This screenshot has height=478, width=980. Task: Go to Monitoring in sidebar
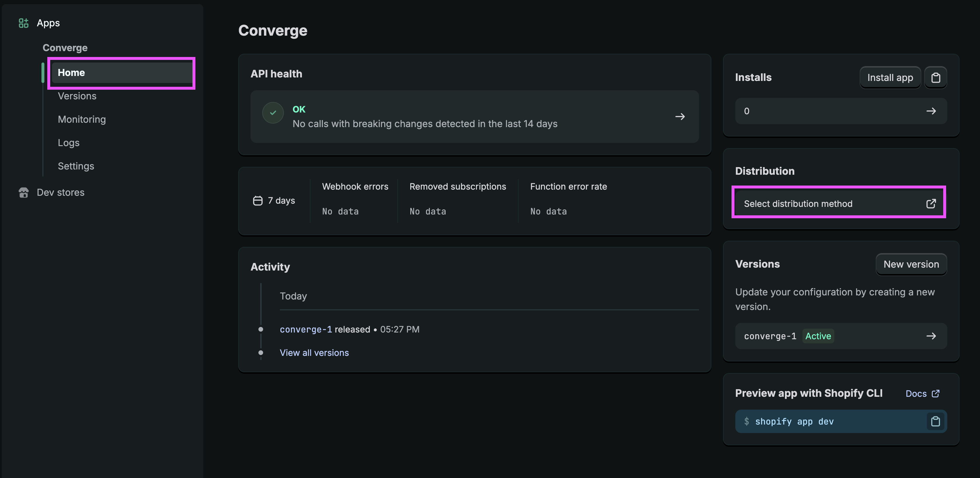(82, 119)
